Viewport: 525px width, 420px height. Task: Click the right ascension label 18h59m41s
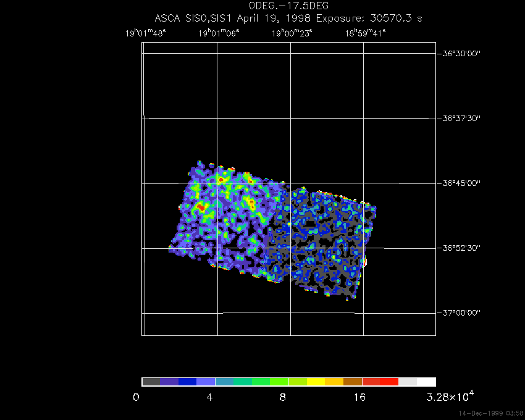pyautogui.click(x=365, y=33)
